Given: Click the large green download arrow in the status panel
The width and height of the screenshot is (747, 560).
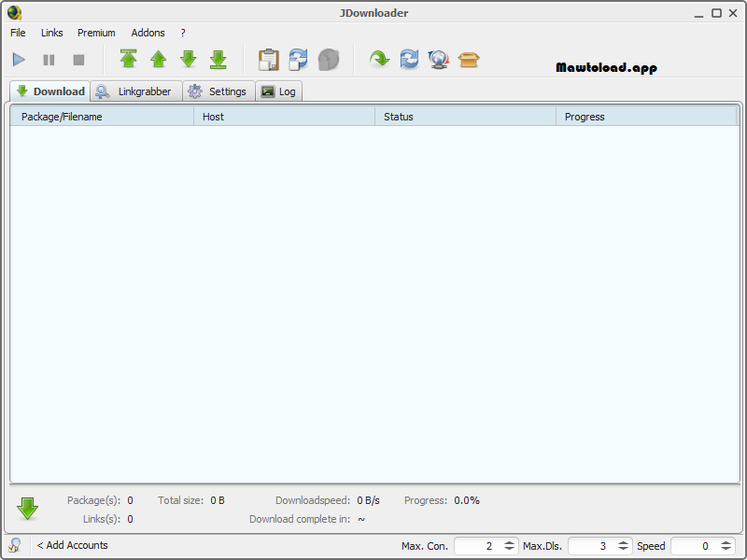Looking at the screenshot, I should pos(28,509).
